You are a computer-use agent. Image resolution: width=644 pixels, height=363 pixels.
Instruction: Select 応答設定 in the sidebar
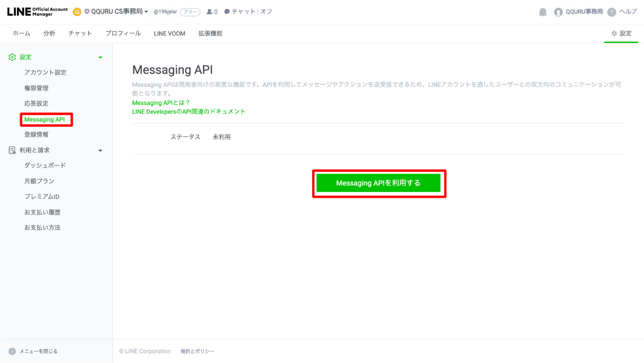tap(36, 103)
